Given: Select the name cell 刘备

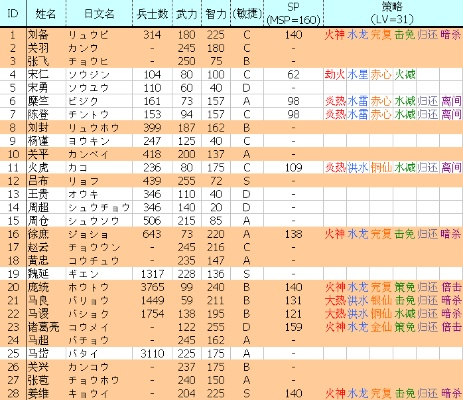Looking at the screenshot, I should point(38,35).
